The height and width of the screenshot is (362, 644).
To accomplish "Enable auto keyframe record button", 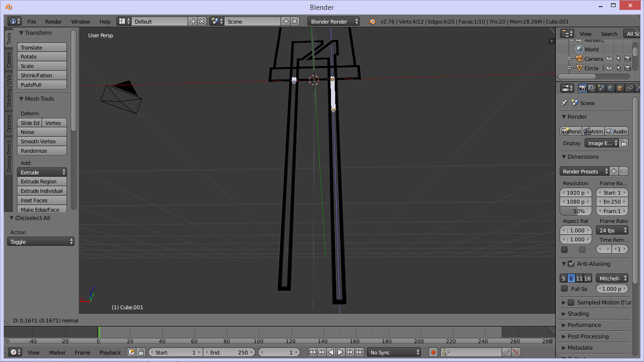I will 433,352.
